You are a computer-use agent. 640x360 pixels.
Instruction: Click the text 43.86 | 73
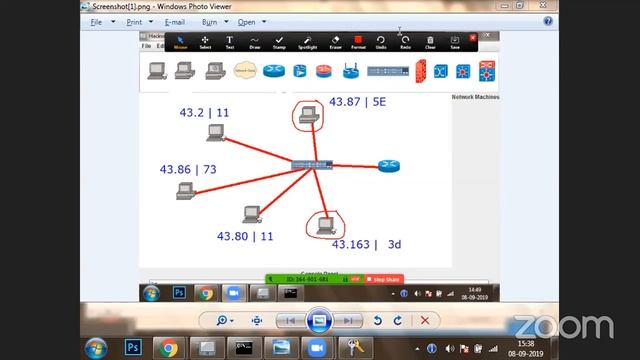coord(188,169)
